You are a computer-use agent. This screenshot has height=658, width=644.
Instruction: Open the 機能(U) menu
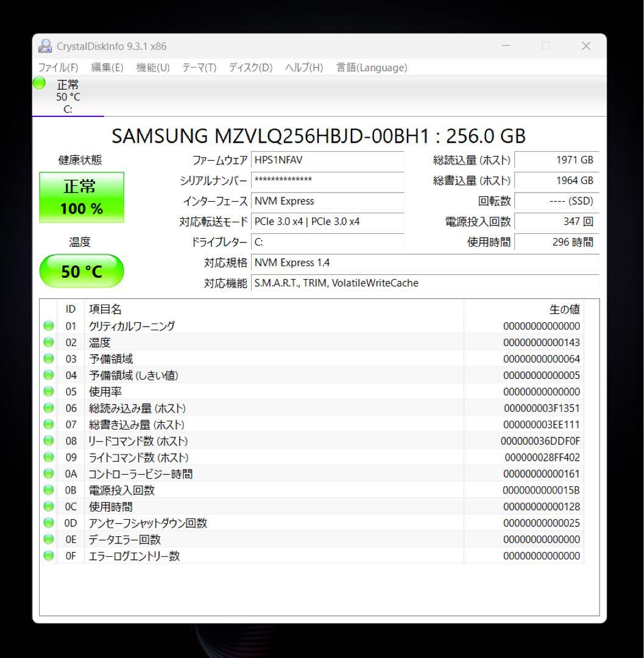tap(151, 68)
